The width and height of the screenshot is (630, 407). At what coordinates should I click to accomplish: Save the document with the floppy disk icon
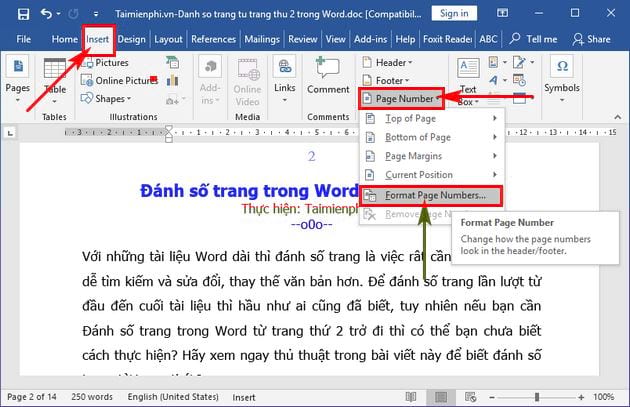coord(23,14)
